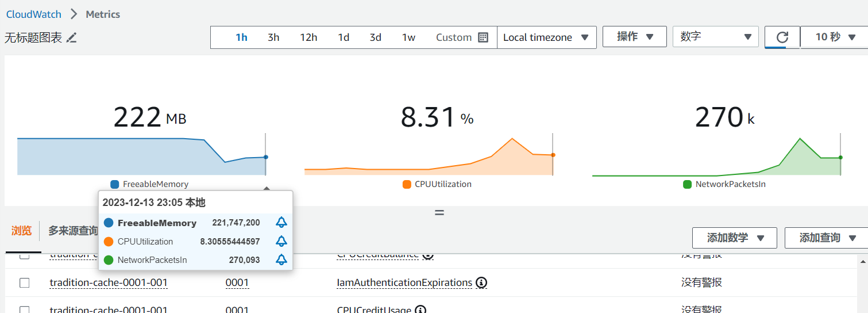Click the 221,747,200 value in tooltip
The width and height of the screenshot is (868, 313).
click(236, 223)
